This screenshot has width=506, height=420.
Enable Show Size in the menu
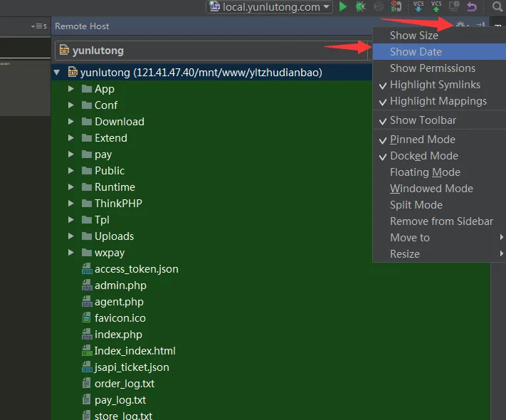(439, 36)
